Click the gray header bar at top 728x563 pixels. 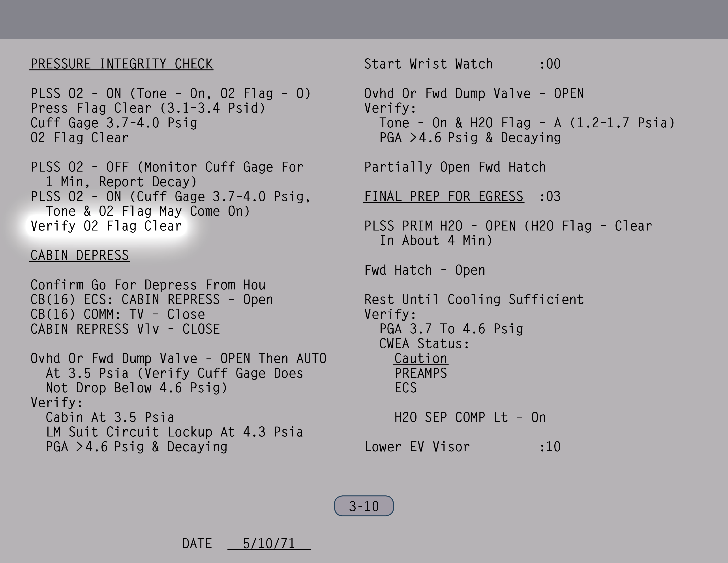364,19
